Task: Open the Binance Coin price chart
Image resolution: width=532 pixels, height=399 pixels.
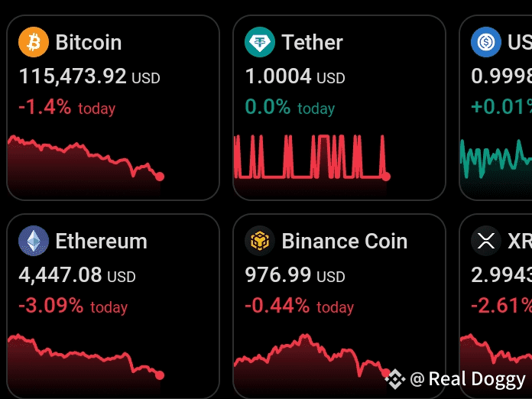Action: pyautogui.click(x=312, y=365)
